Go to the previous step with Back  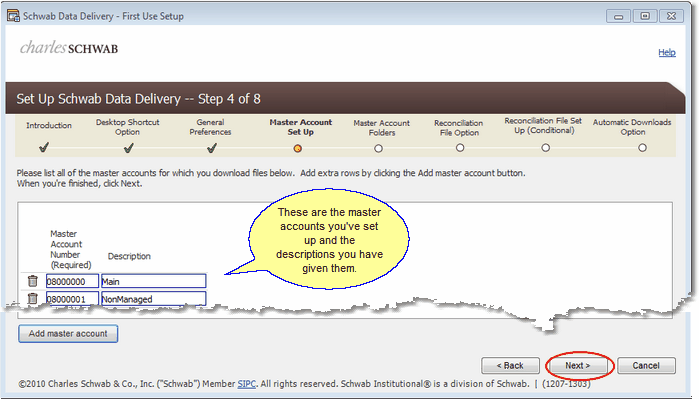[x=510, y=366]
